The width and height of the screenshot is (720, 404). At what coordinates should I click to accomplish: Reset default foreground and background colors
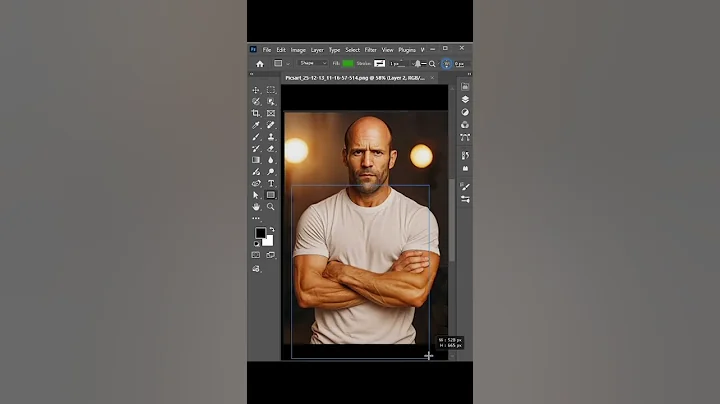click(x=257, y=244)
